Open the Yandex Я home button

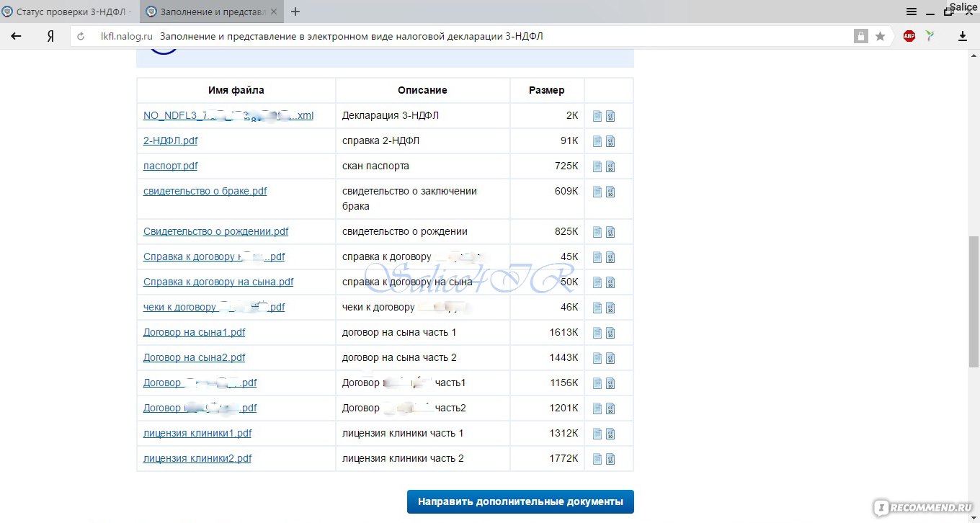pos(50,36)
